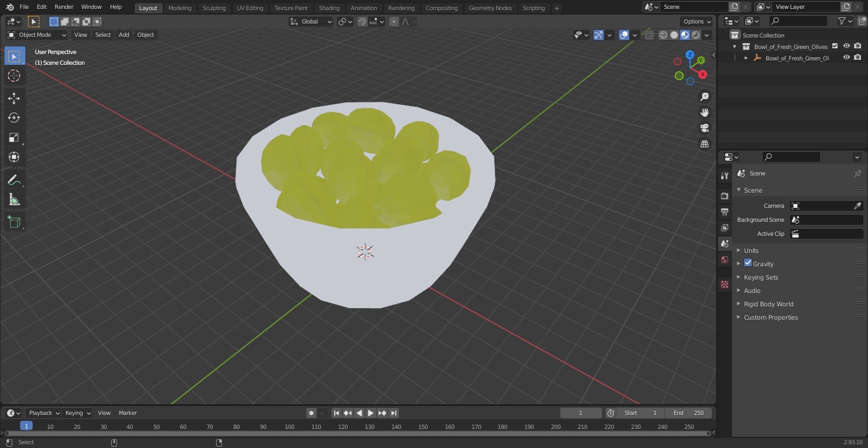Open the outliner filter dropdown
This screenshot has height=448, width=868.
(844, 21)
